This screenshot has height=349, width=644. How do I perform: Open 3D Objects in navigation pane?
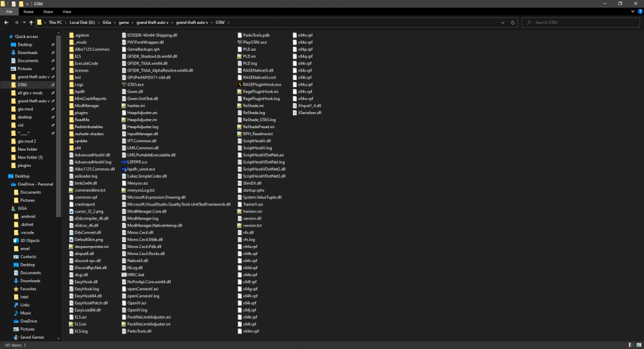pos(30,241)
